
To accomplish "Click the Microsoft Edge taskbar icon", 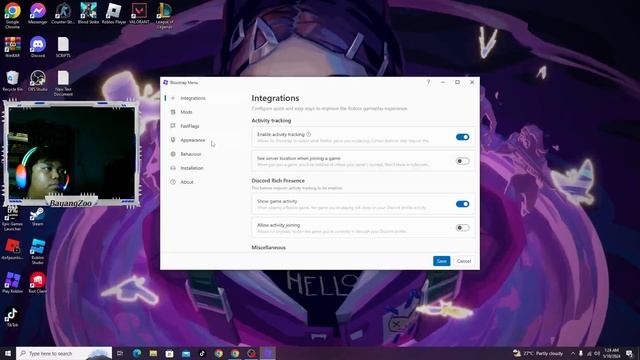I will pos(137,353).
